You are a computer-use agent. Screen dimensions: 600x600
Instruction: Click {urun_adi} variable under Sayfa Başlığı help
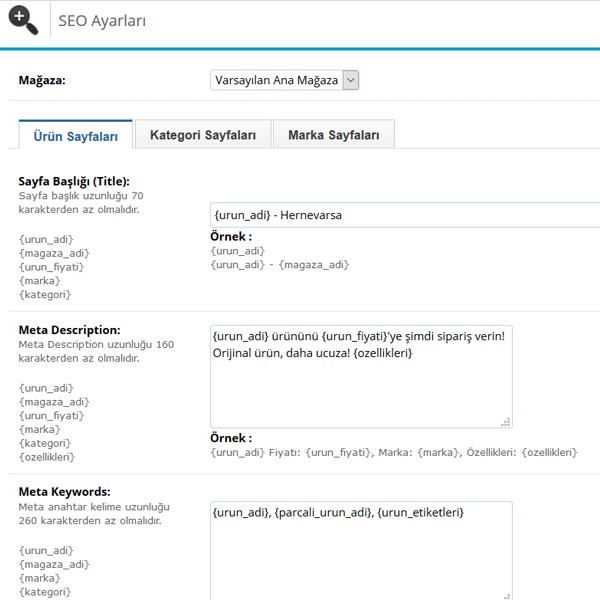[46, 239]
